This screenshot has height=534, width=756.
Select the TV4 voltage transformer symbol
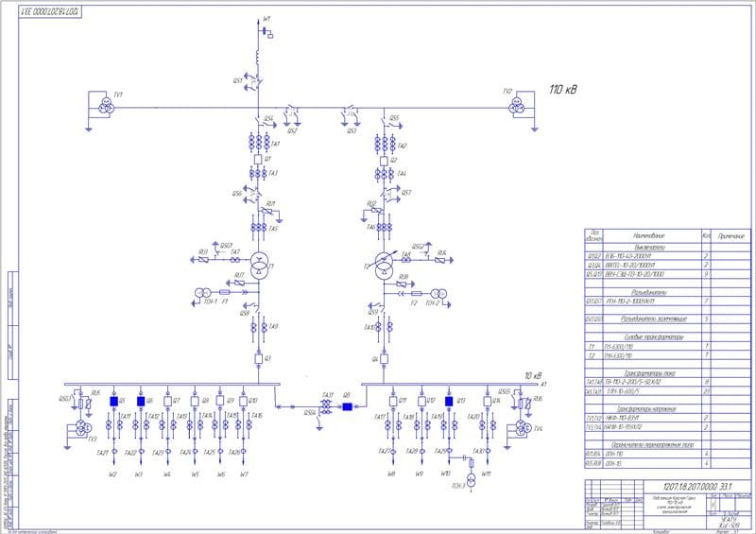pos(523,427)
